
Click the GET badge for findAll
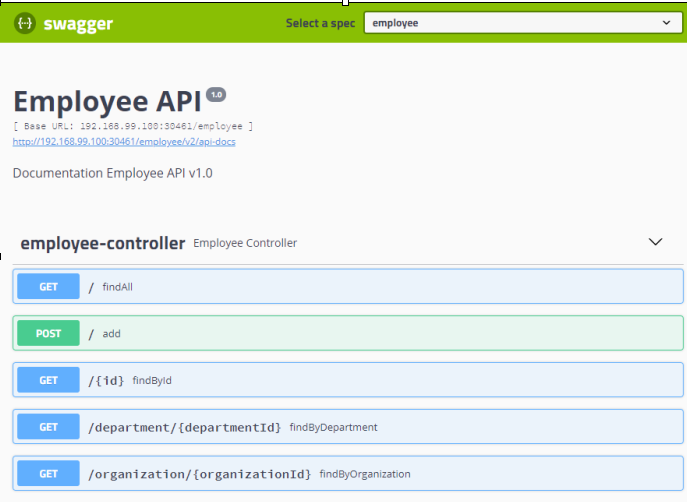pyautogui.click(x=49, y=286)
